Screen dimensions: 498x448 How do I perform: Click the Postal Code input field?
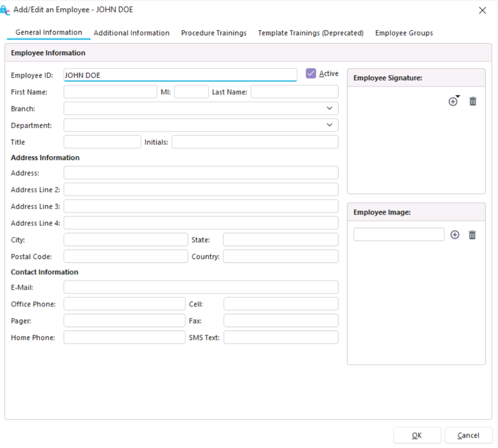pyautogui.click(x=125, y=256)
